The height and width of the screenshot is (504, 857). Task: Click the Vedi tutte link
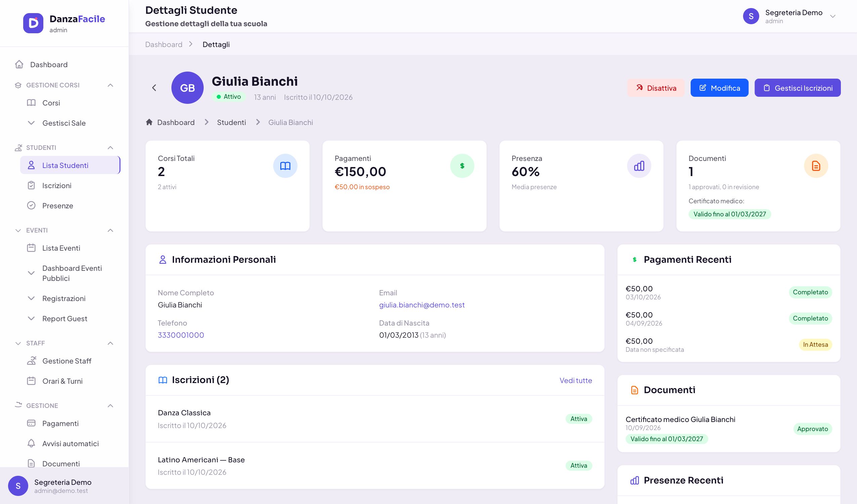tap(576, 380)
